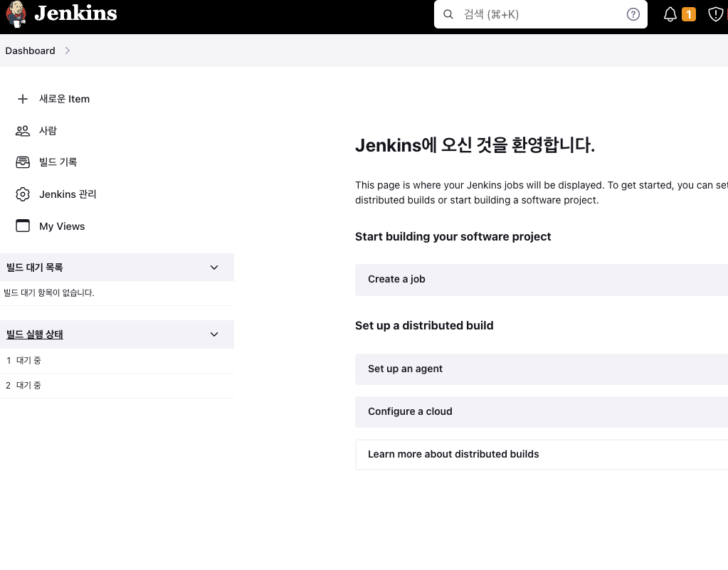Collapse the 빌드 대기 목록 panel chevron
The width and height of the screenshot is (728, 570).
[214, 268]
